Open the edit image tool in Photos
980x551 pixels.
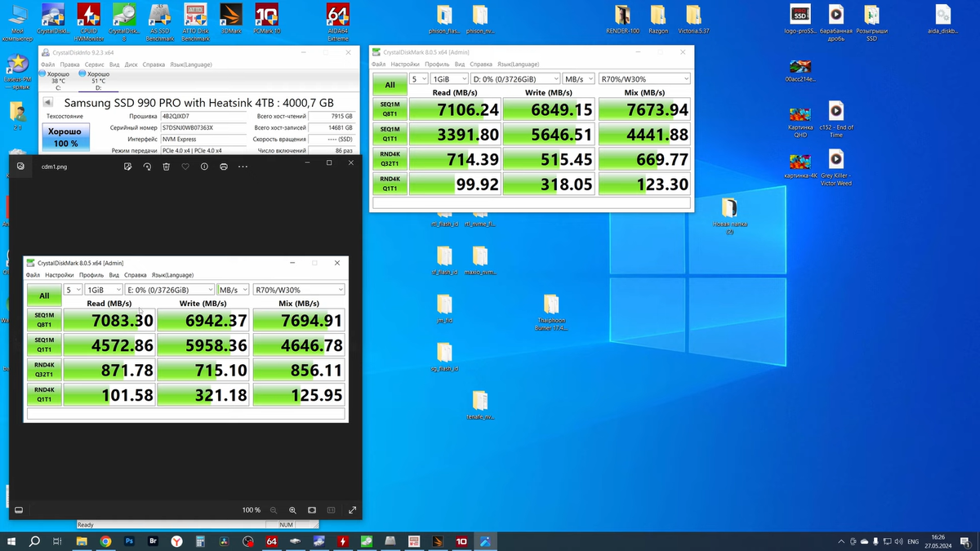(x=128, y=167)
